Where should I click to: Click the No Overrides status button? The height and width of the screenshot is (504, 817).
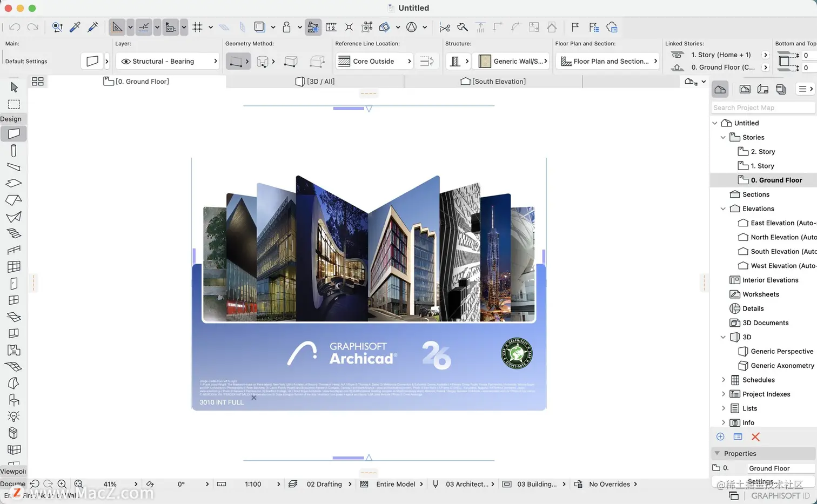610,484
